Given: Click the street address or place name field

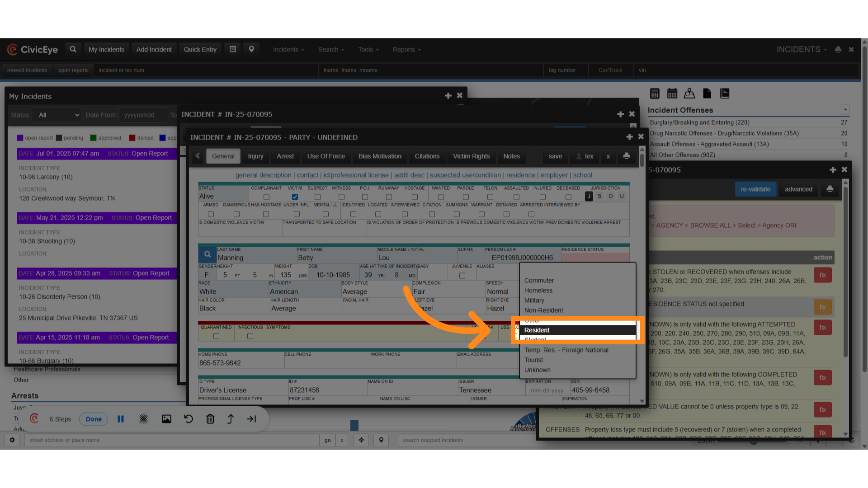Looking at the screenshot, I should [172, 440].
